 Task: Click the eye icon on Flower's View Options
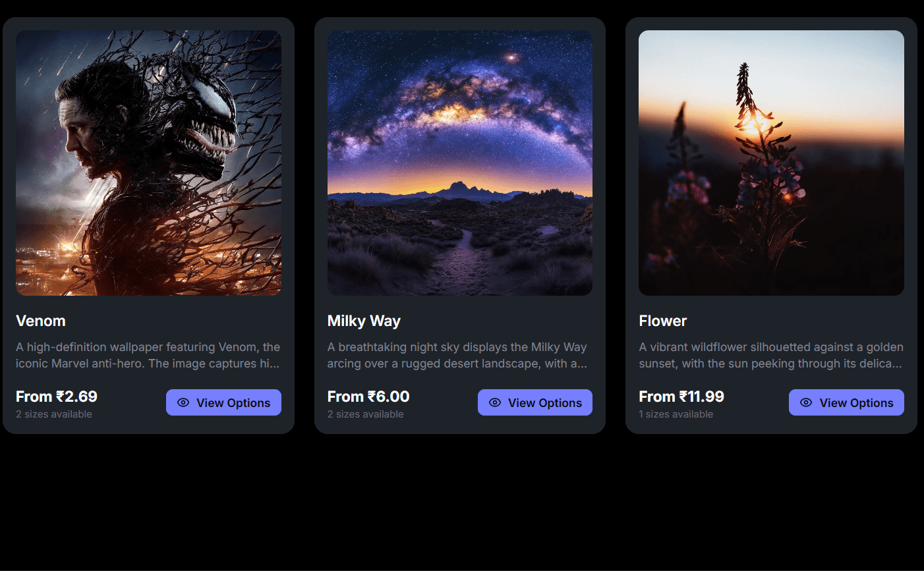pos(806,402)
